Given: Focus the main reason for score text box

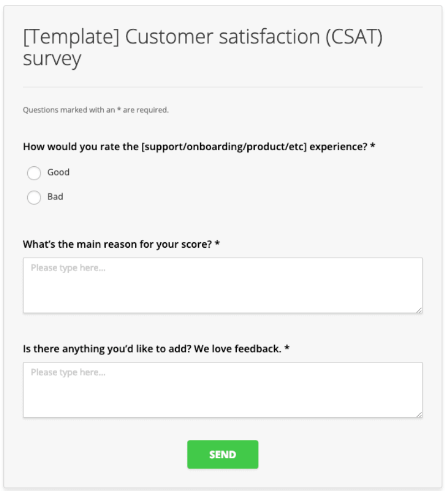Looking at the screenshot, I should coord(223,285).
